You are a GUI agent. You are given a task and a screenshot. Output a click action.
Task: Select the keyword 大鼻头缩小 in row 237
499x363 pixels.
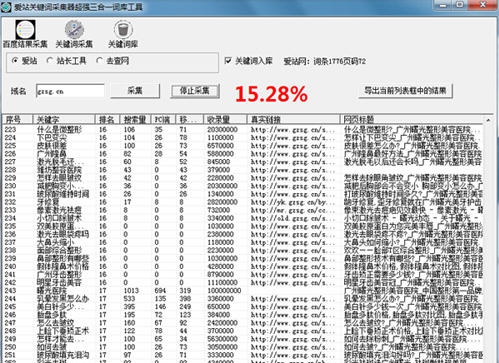pos(55,242)
